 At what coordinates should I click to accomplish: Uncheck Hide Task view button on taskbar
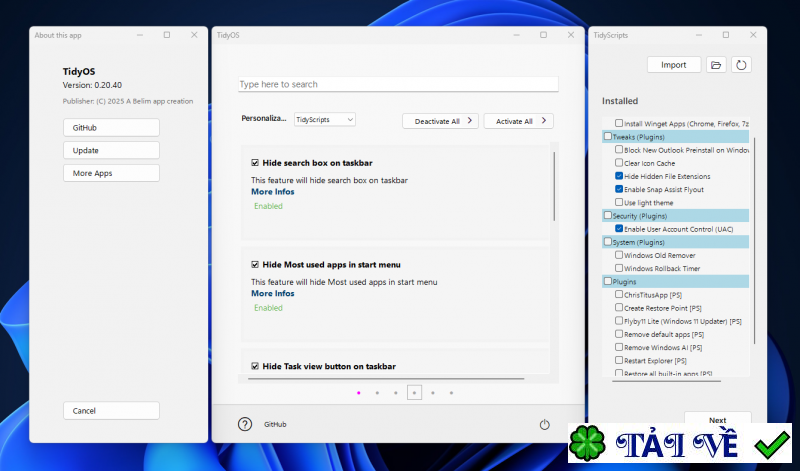(x=255, y=366)
